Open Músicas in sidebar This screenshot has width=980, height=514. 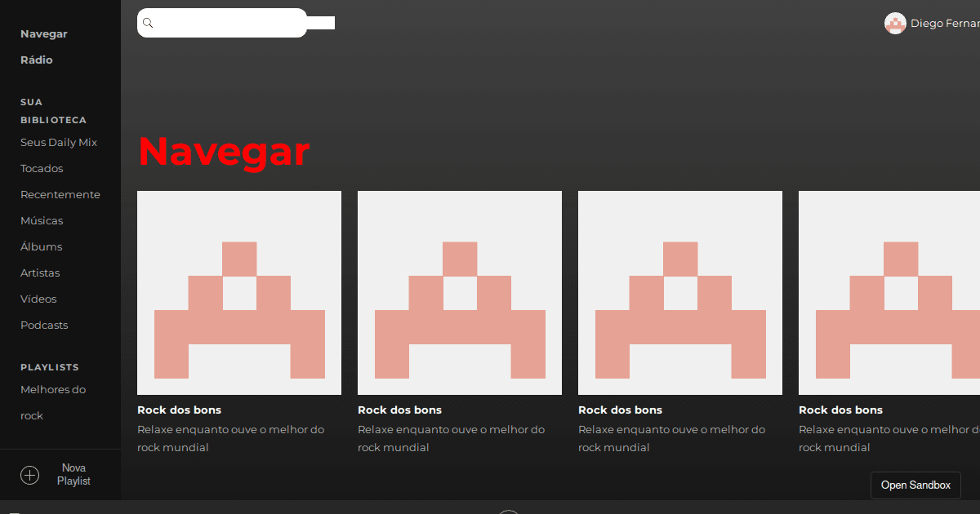42,221
